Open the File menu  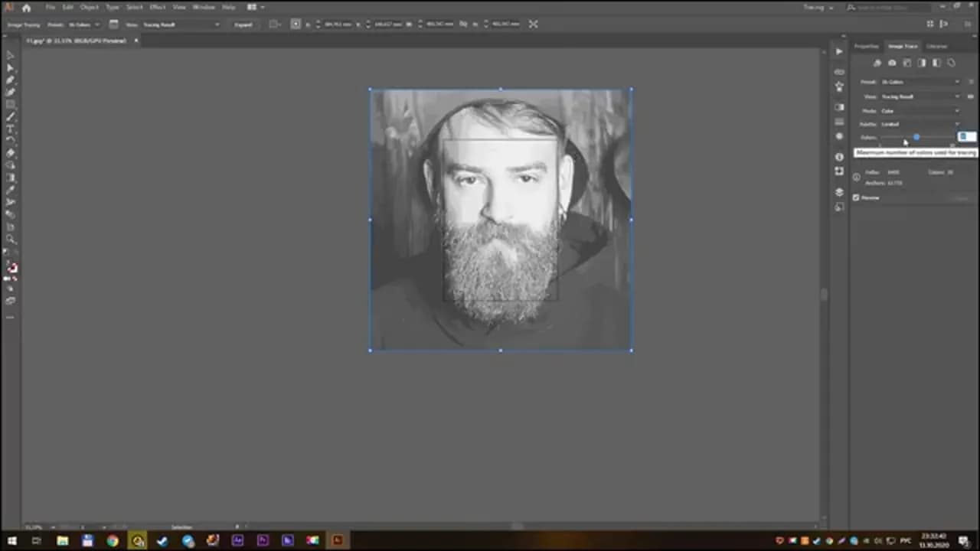(x=50, y=7)
